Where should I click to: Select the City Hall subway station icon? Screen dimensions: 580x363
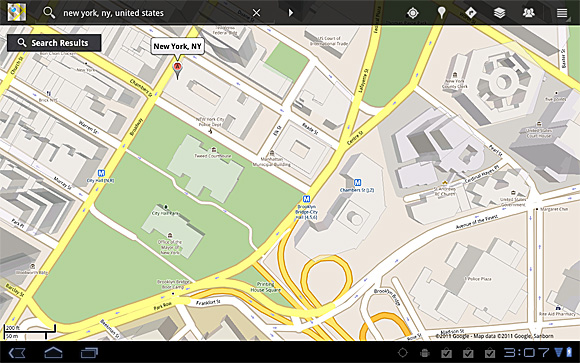pyautogui.click(x=101, y=173)
